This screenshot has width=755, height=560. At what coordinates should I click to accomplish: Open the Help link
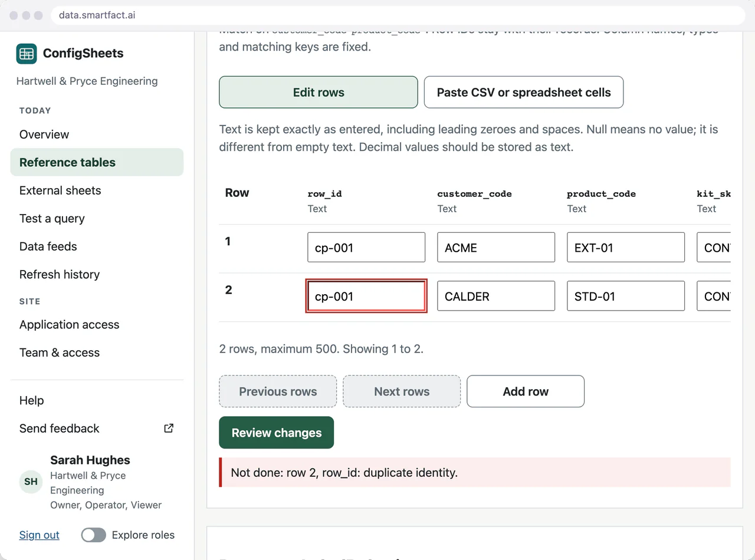(97, 401)
